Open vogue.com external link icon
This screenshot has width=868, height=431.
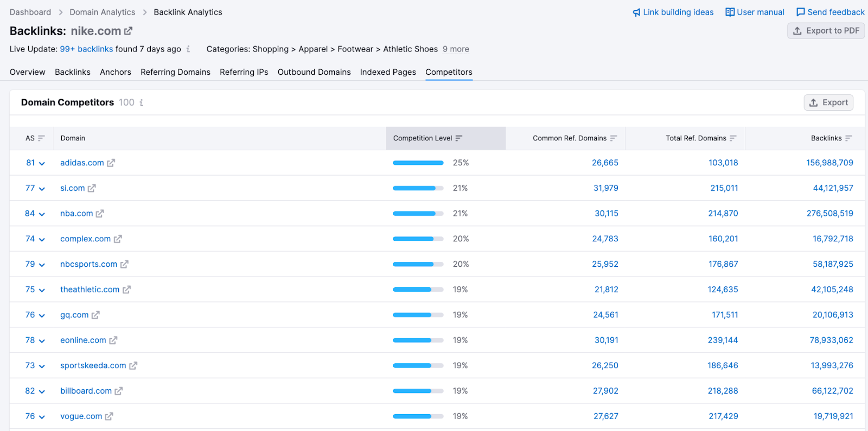click(x=109, y=417)
